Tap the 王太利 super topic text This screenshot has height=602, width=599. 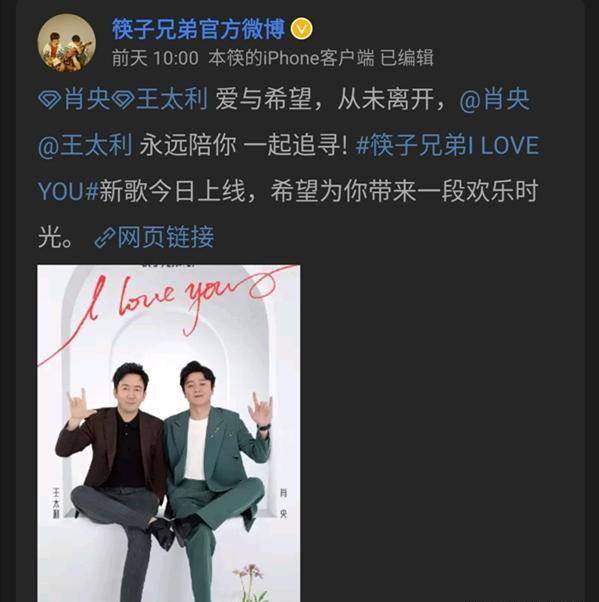coord(172,99)
